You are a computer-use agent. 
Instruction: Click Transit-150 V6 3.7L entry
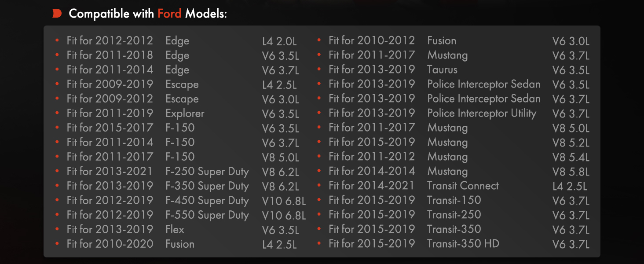click(454, 201)
